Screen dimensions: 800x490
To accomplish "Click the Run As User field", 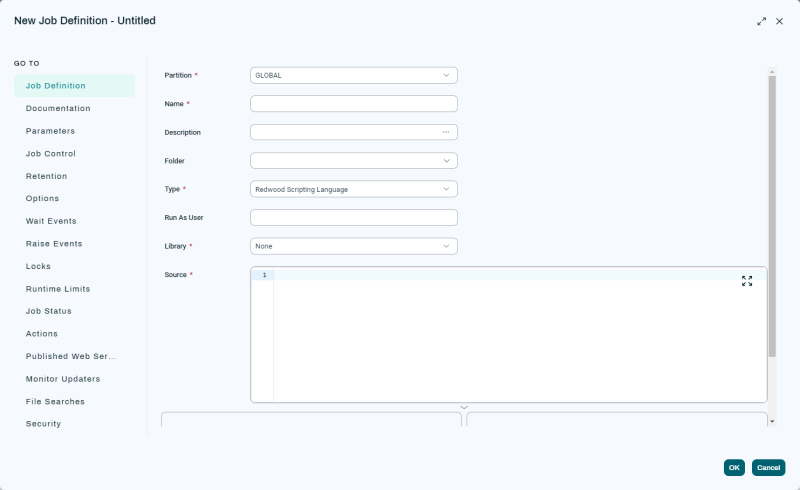I will click(353, 218).
